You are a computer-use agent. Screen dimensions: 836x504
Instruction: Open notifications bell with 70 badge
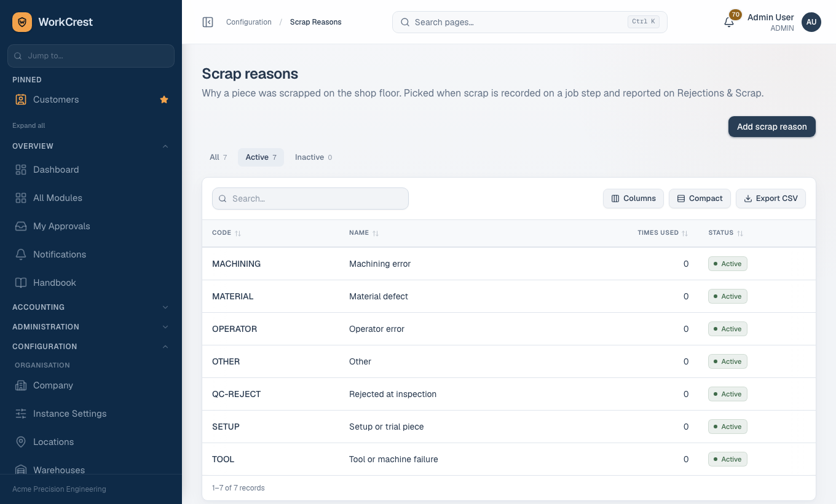click(x=729, y=22)
